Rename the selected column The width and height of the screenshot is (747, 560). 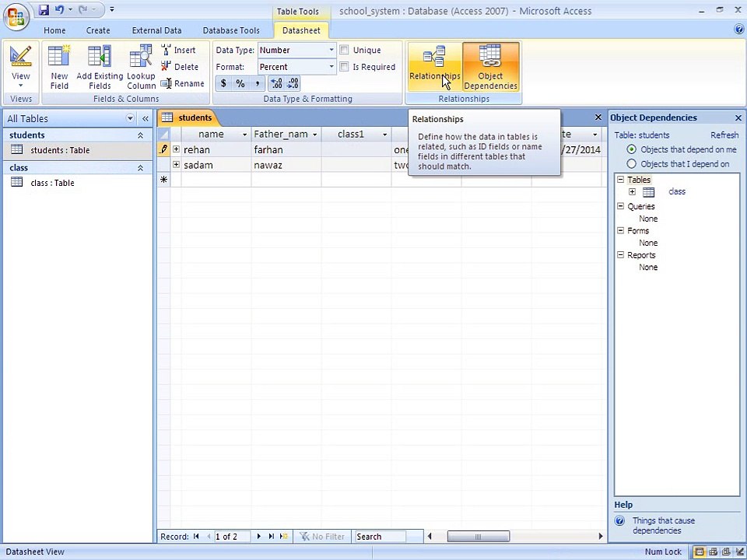[182, 83]
